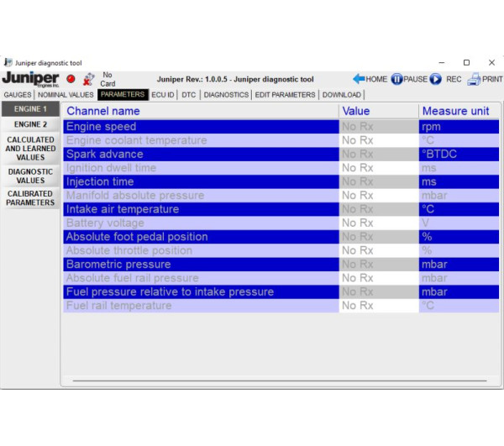
Task: Select the ENGINE 2 side button
Action: pos(30,124)
